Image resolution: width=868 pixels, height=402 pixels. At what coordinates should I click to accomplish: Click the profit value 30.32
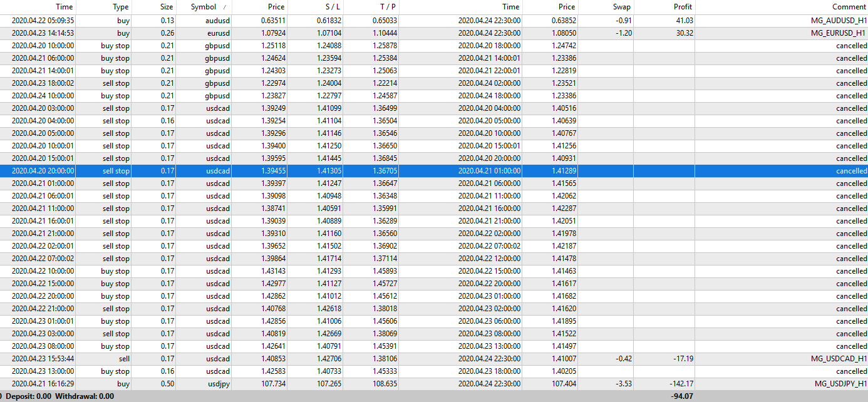point(685,33)
